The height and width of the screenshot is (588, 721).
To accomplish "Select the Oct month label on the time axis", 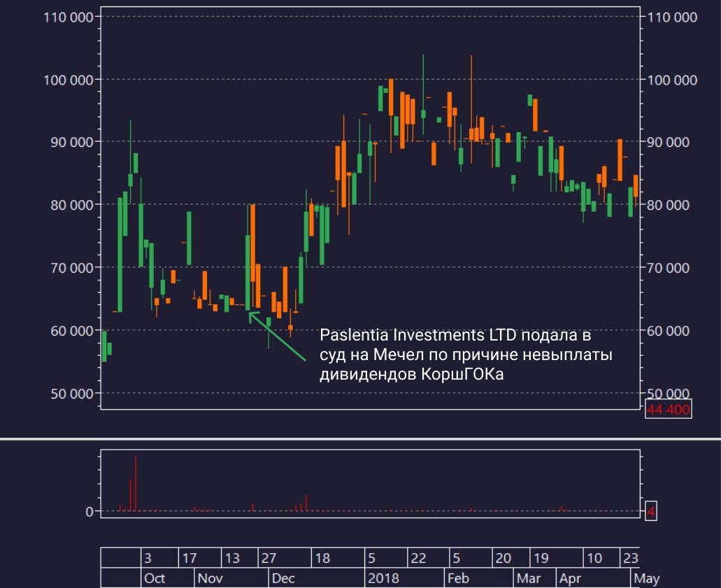I will coord(155,578).
